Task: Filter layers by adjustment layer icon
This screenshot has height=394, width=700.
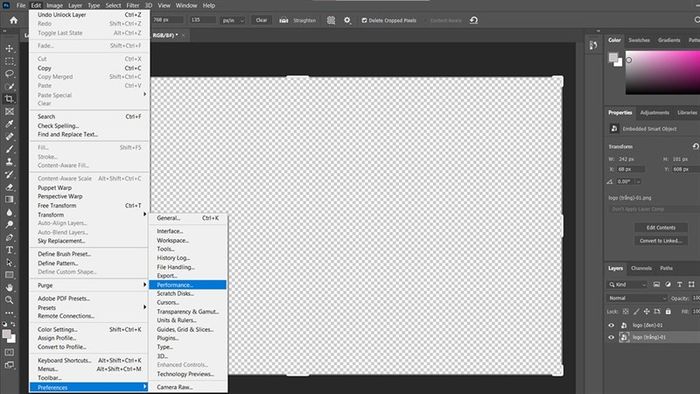Action: tap(668, 284)
